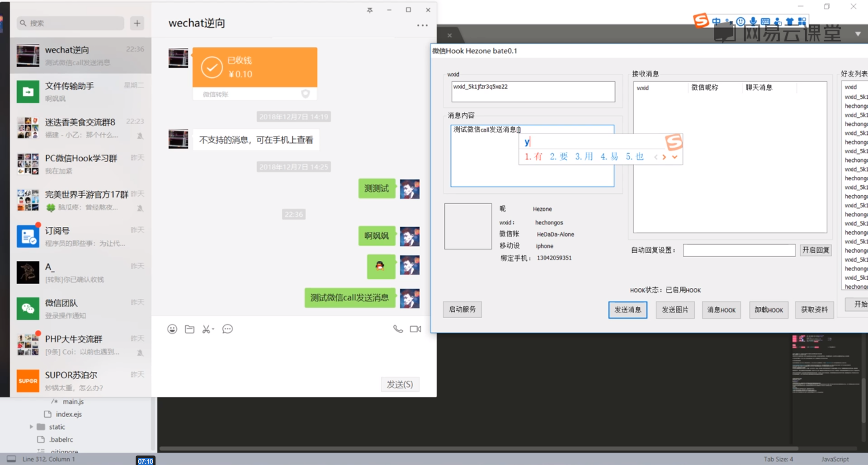Start a video call with camera icon
868x465 pixels.
tap(415, 329)
